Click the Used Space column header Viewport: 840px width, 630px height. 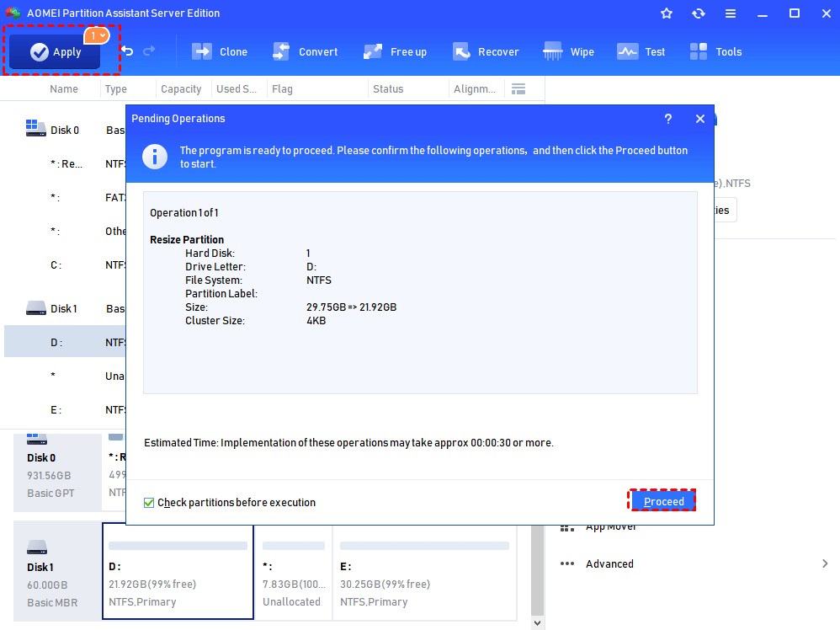coord(237,89)
